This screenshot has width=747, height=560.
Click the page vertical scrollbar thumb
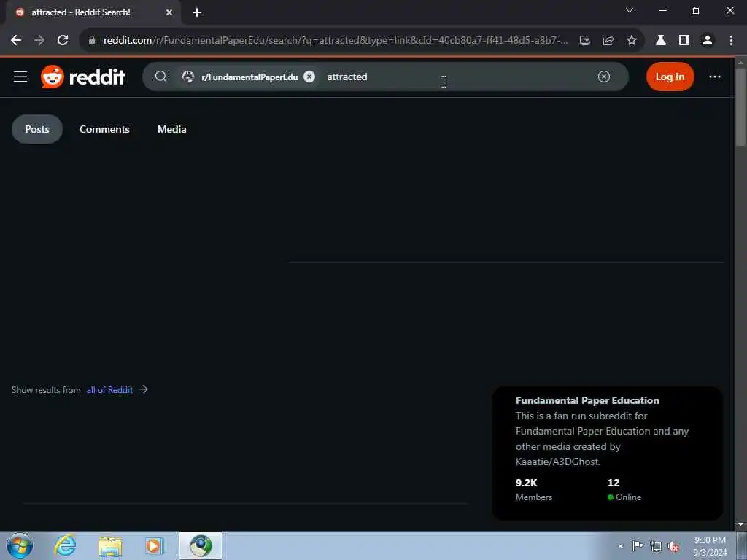[740, 107]
